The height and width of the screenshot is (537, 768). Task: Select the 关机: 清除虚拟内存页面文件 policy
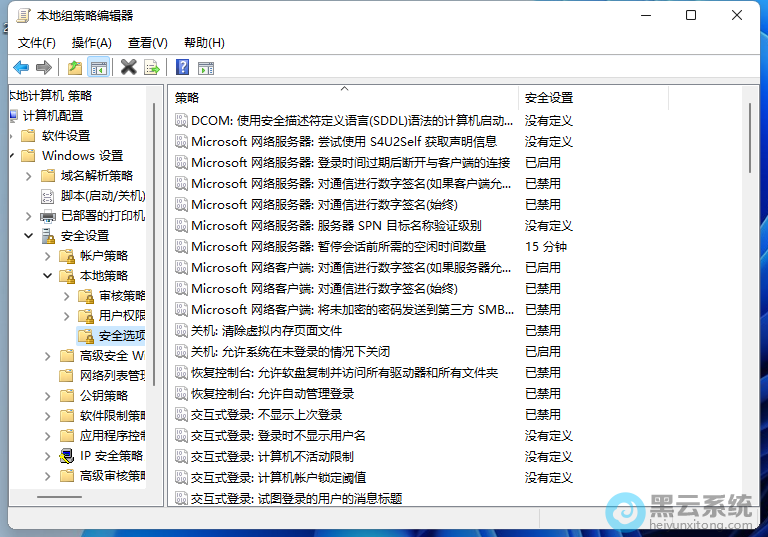pos(266,330)
